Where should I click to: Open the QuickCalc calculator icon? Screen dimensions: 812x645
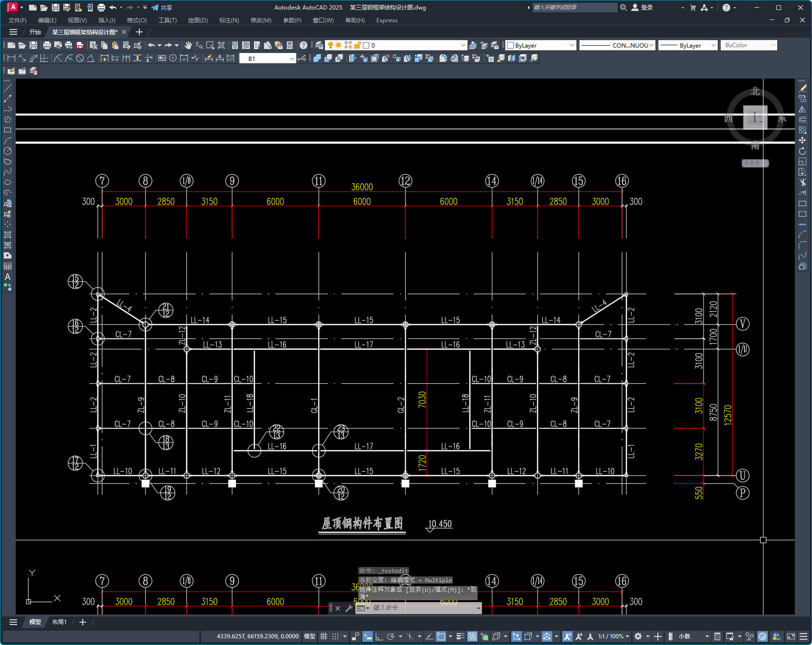[x=290, y=45]
